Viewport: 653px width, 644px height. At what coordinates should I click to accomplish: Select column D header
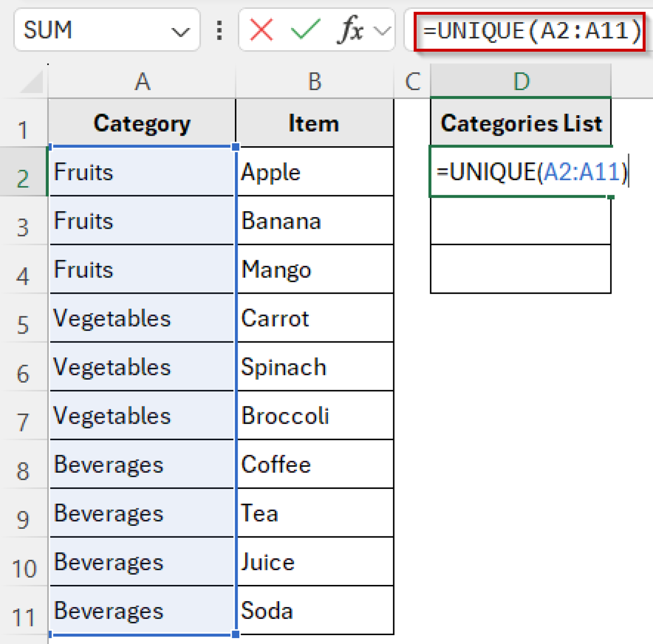[x=521, y=82]
